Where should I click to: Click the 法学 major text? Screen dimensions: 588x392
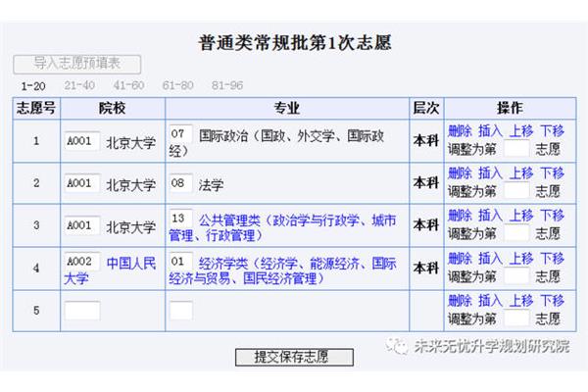211,185
